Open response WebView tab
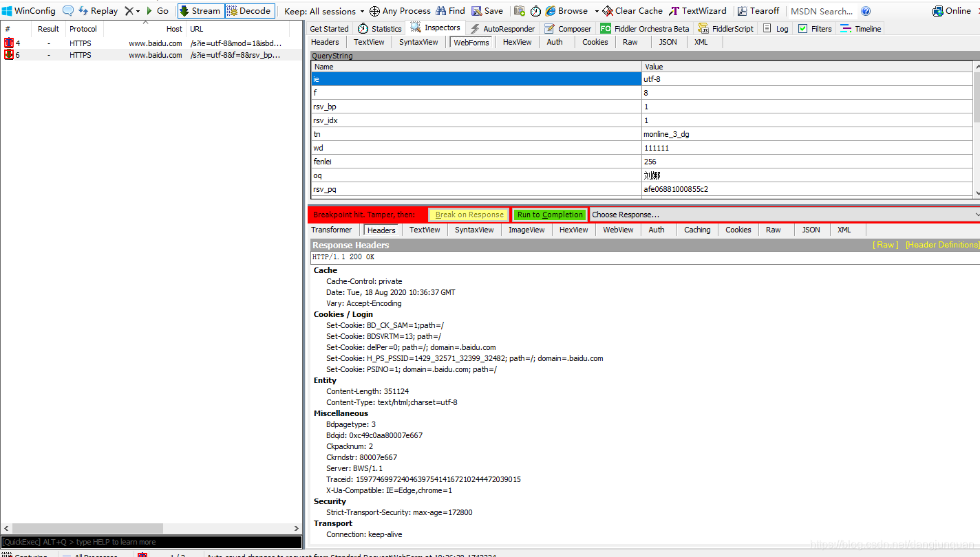Viewport: 980px width, 557px height. point(618,230)
